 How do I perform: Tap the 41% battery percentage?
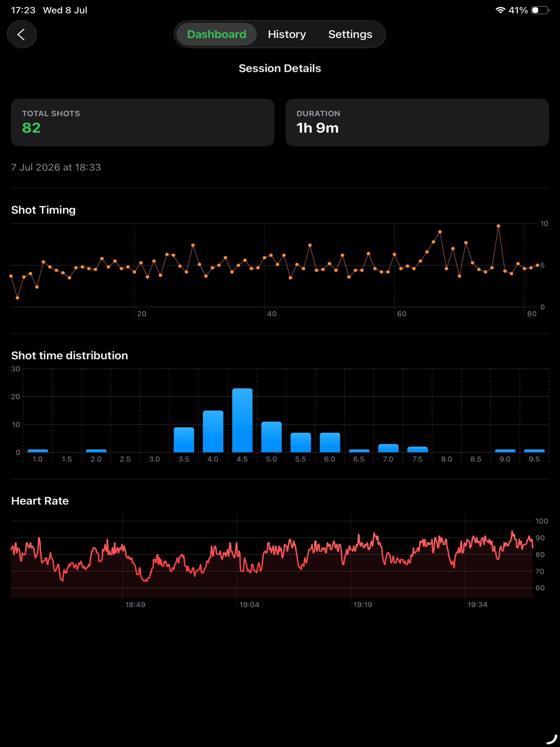pyautogui.click(x=518, y=10)
